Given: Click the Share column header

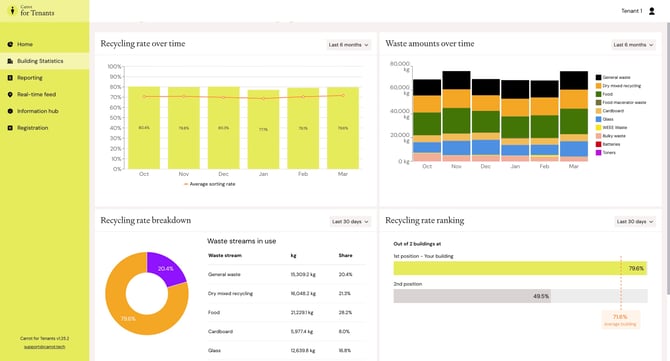Looking at the screenshot, I should 345,255.
